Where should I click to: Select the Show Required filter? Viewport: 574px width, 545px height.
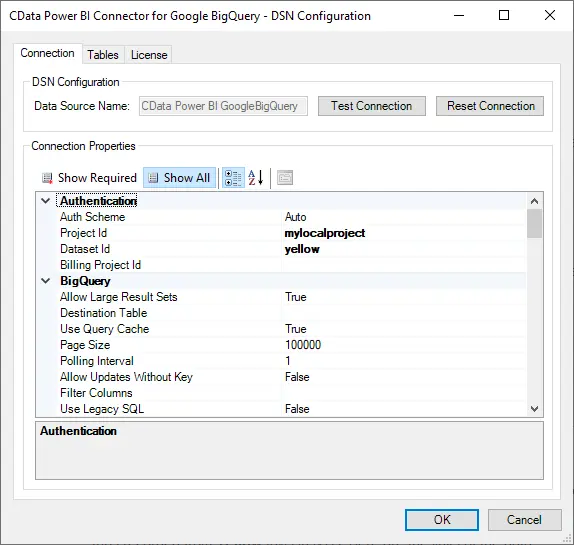pyautogui.click(x=89, y=178)
